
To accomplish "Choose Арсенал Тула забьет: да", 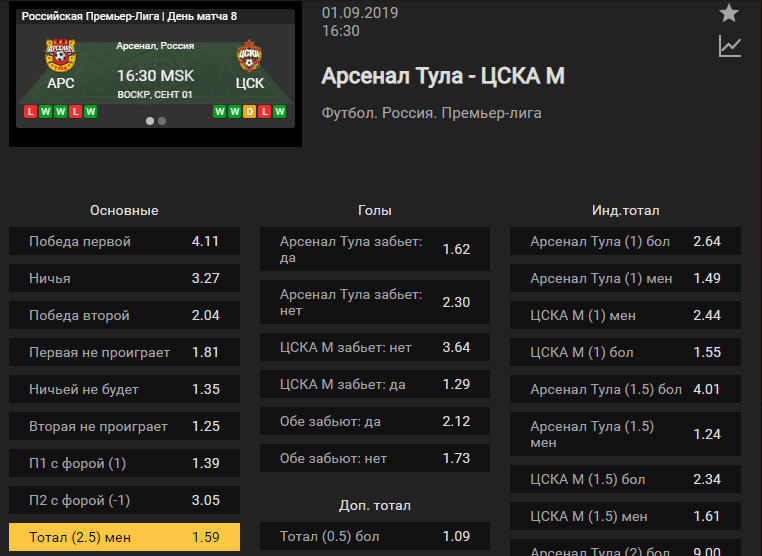I will coord(375,249).
